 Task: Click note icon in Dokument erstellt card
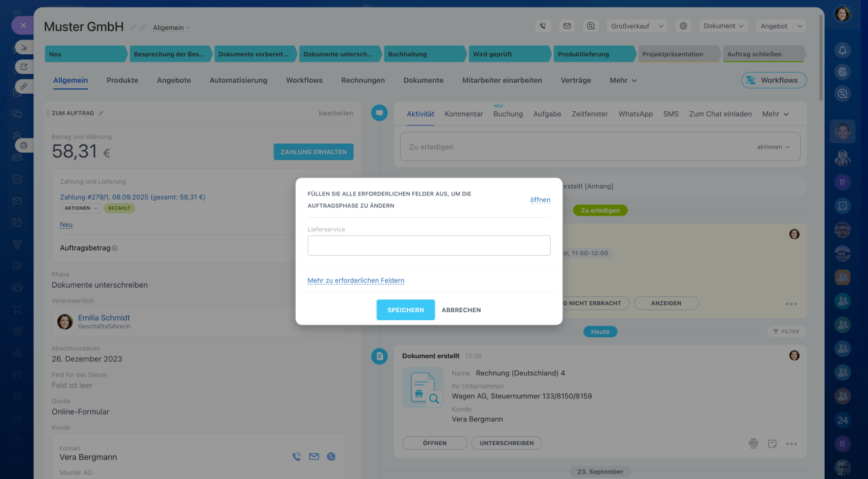[x=772, y=444]
